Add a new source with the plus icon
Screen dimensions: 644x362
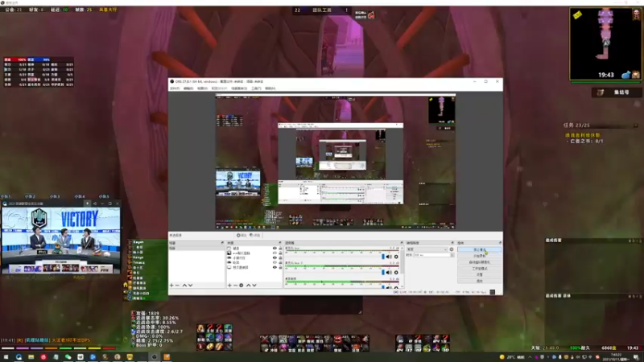click(229, 286)
